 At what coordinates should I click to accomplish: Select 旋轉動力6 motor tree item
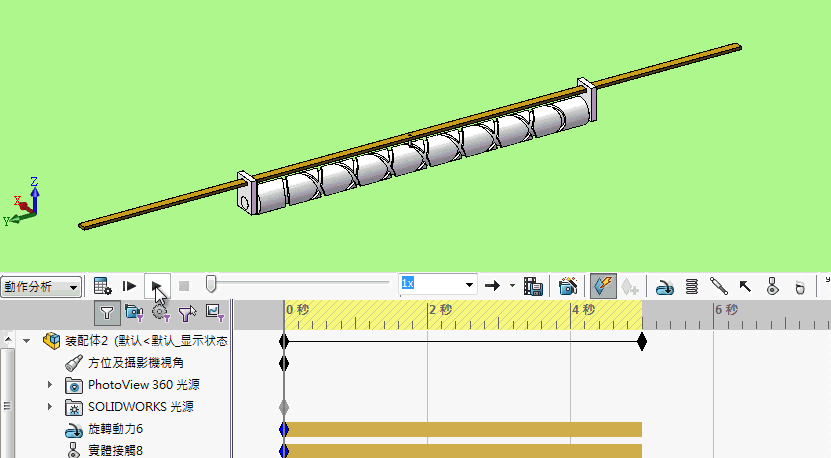pos(116,429)
